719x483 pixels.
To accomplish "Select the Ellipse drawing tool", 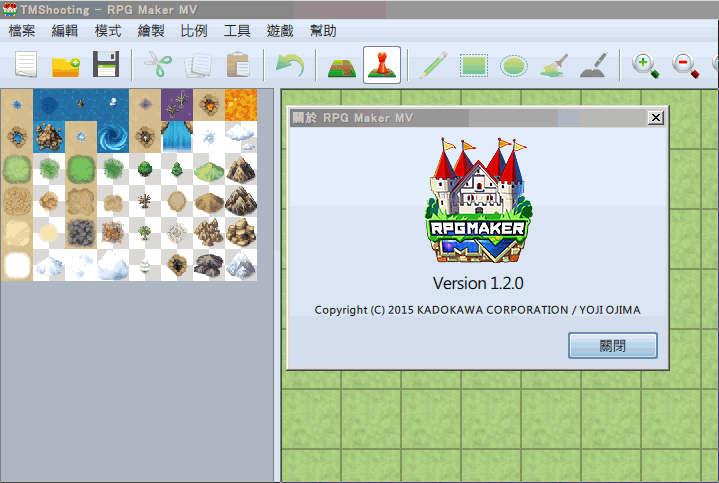I will tap(514, 66).
